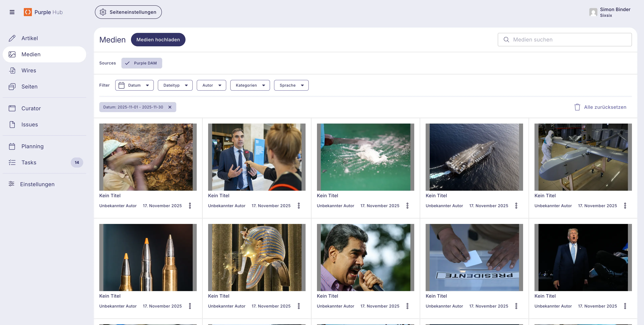644x325 pixels.
Task: Open Einstellungen in the sidebar
Action: [44, 184]
